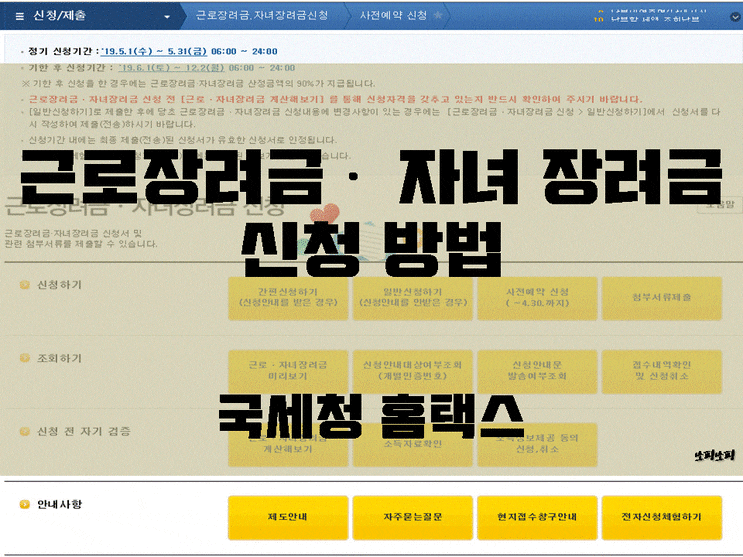The image size is (743, 557).
Task: Open 근로·자녀장려금 미리보기 button
Action: tap(288, 371)
